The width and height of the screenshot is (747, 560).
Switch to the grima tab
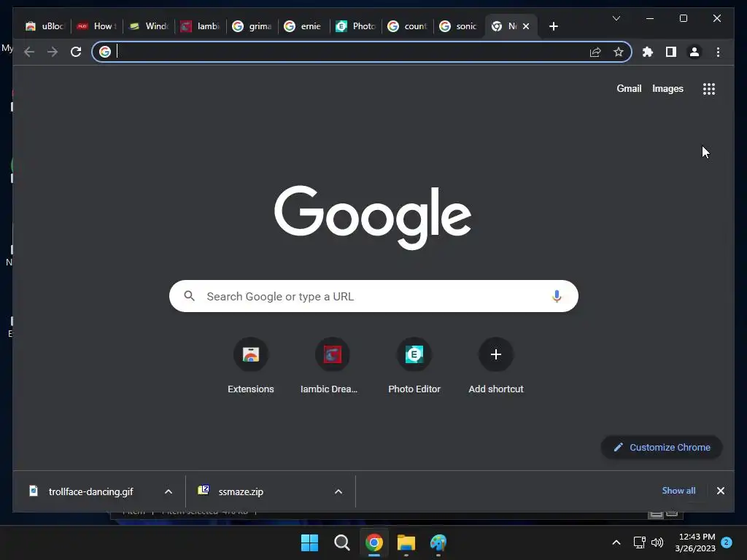252,26
